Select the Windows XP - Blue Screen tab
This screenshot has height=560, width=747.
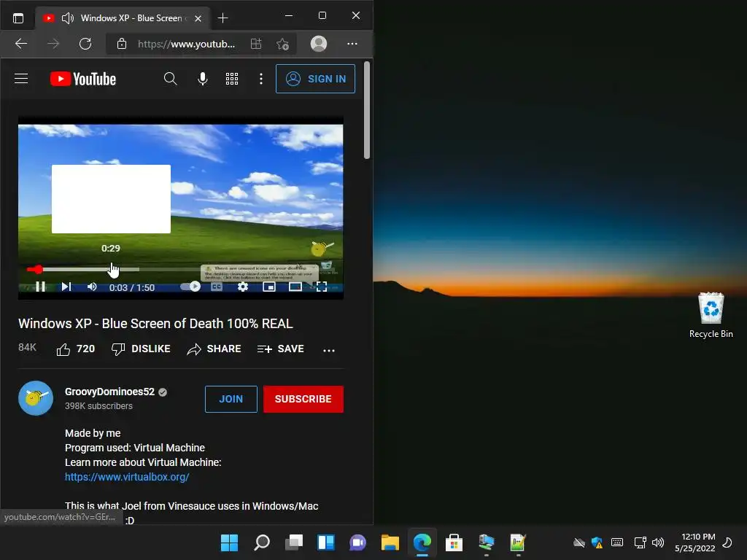coord(123,18)
